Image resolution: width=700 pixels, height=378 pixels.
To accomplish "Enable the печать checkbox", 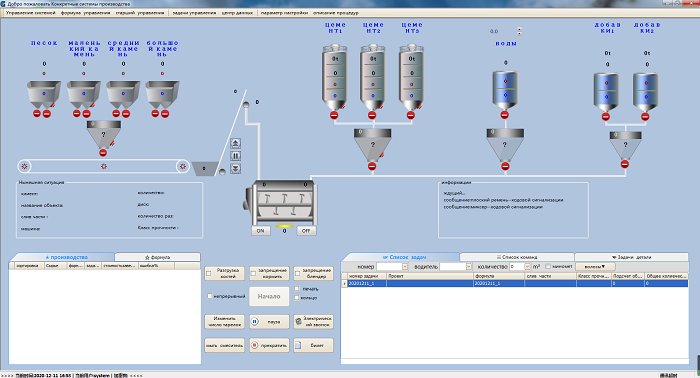I will click(x=297, y=289).
